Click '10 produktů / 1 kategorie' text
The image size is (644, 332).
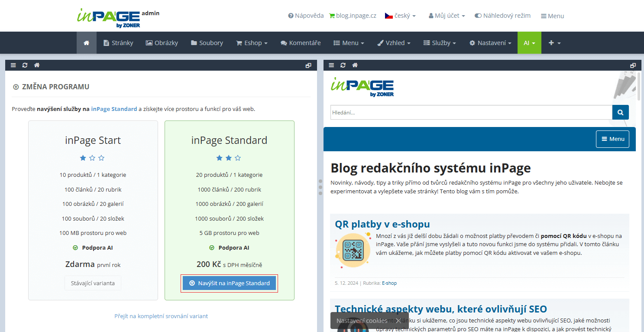point(93,175)
